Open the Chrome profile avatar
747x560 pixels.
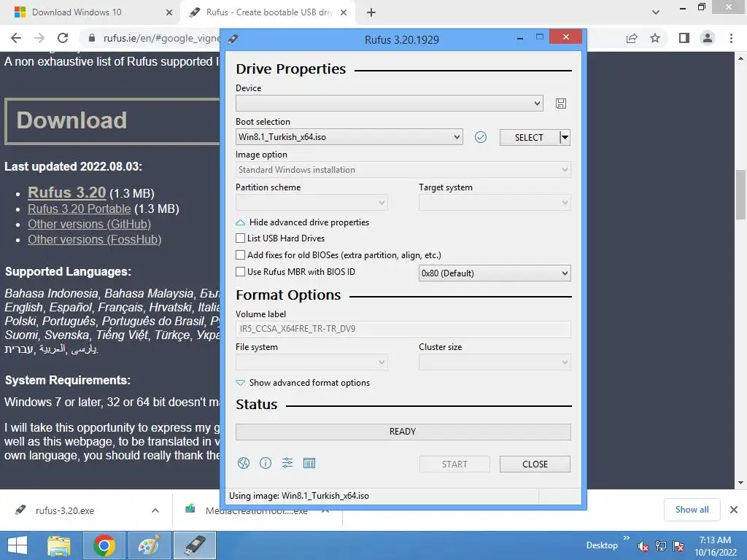click(x=708, y=38)
